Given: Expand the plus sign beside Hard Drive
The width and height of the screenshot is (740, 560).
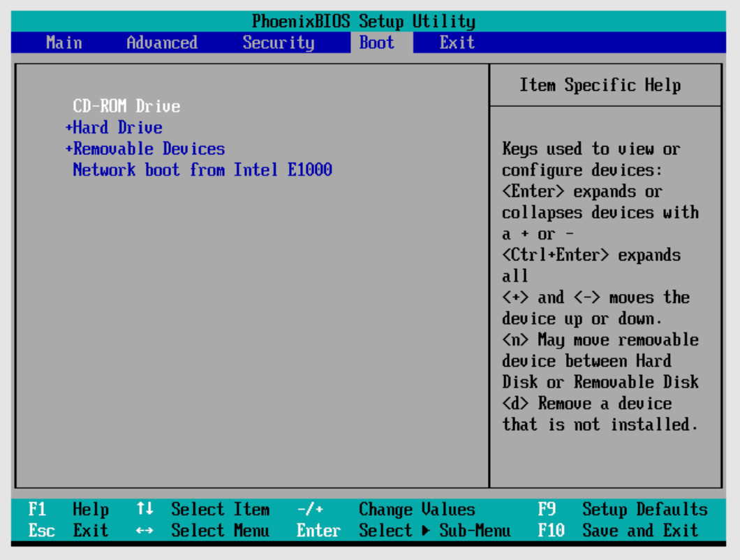Looking at the screenshot, I should click(68, 128).
